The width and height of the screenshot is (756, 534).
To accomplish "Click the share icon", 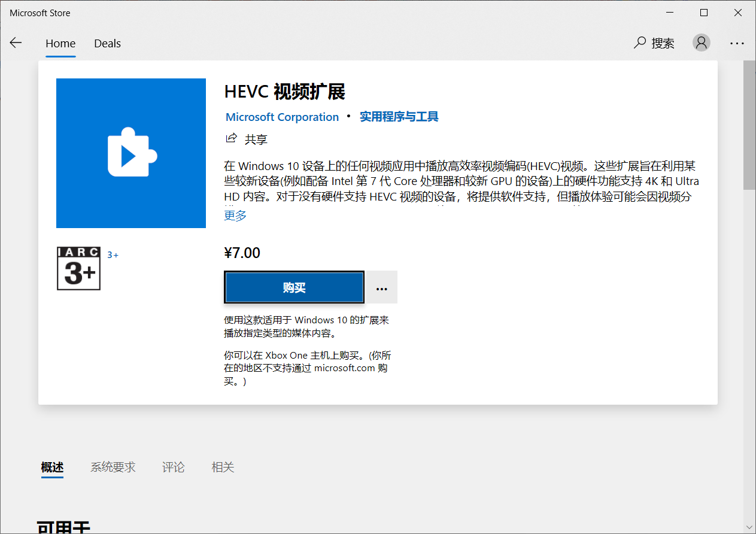I will [x=231, y=139].
